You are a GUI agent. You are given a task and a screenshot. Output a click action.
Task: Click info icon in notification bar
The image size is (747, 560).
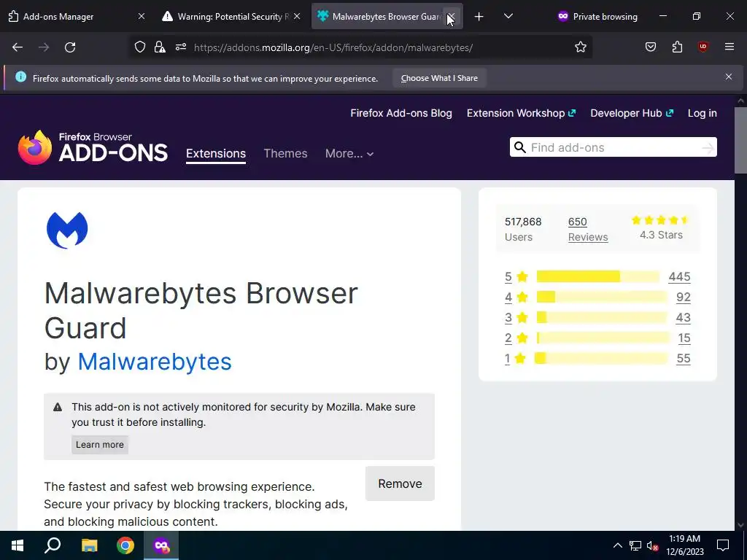(21, 77)
